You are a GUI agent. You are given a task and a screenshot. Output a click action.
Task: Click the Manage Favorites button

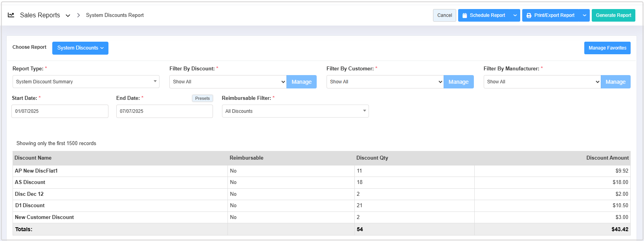point(607,48)
